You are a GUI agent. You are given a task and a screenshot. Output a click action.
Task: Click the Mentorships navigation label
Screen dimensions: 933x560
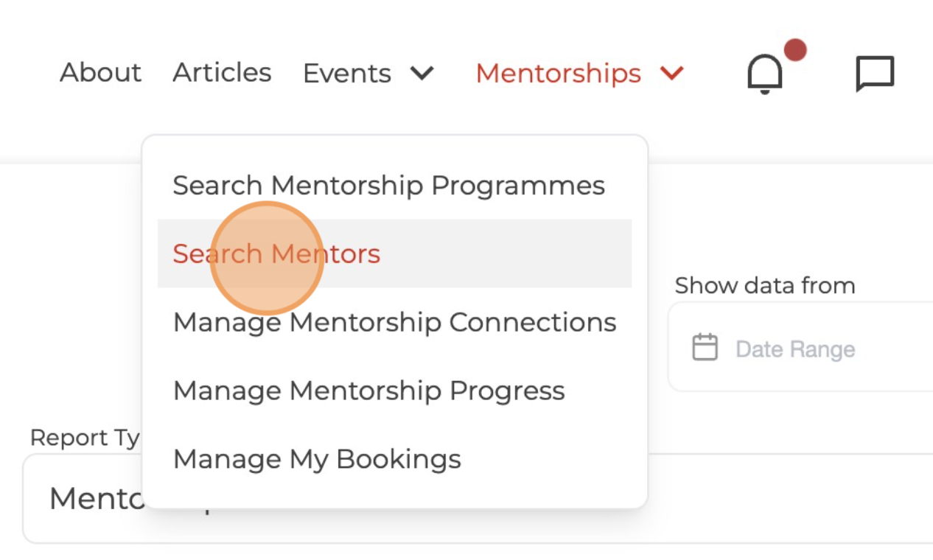(558, 74)
